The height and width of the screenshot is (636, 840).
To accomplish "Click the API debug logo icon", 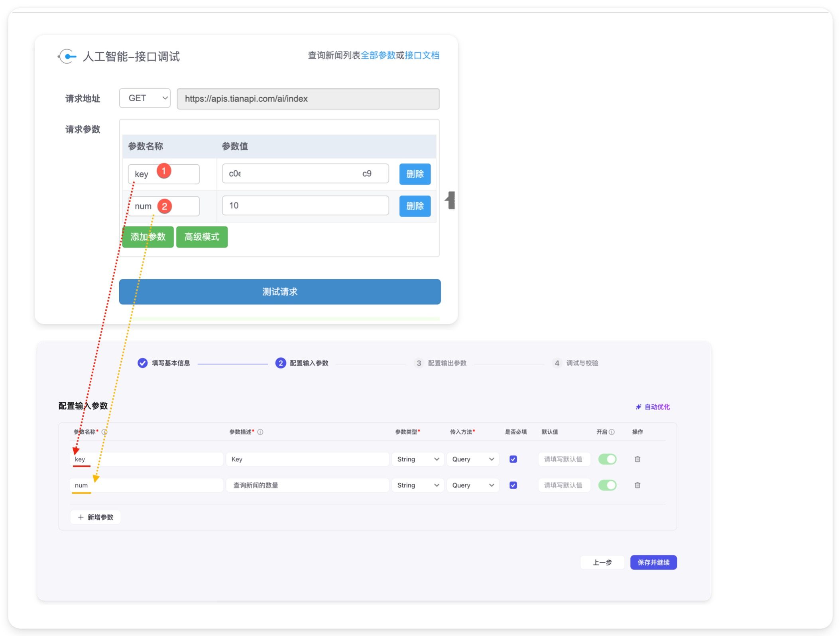I will tap(67, 56).
